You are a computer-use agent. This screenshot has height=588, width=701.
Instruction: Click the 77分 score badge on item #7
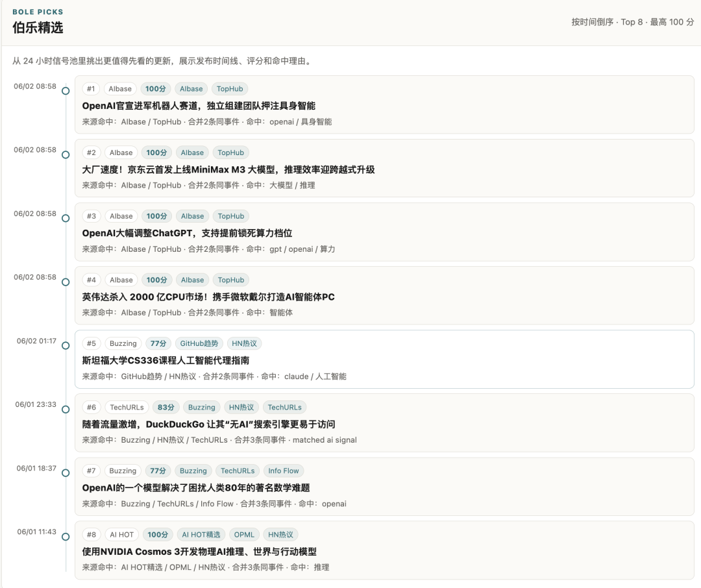point(158,471)
